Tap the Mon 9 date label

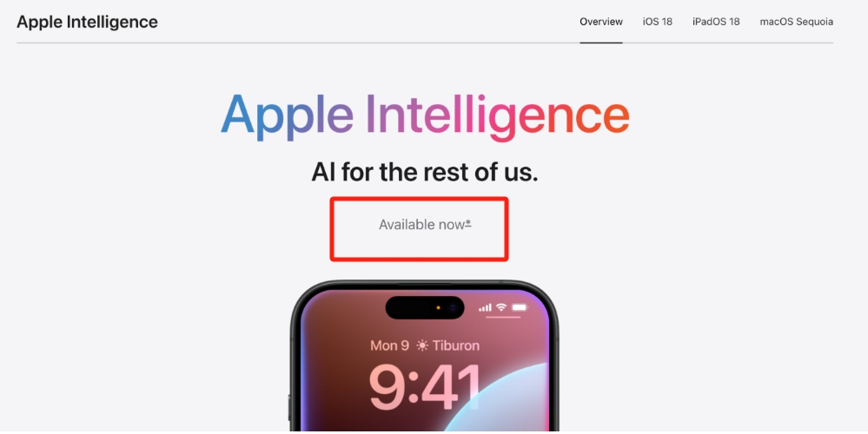pyautogui.click(x=390, y=345)
